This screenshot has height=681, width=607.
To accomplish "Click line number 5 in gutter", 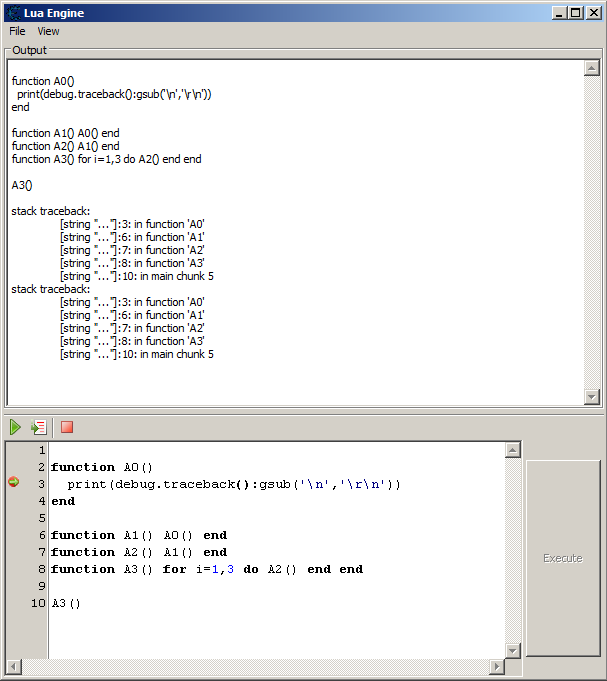I will [x=42, y=518].
